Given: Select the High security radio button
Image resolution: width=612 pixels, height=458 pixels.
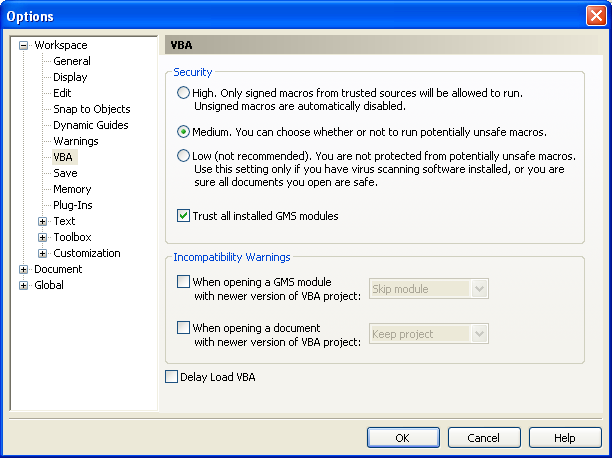Looking at the screenshot, I should tap(183, 93).
